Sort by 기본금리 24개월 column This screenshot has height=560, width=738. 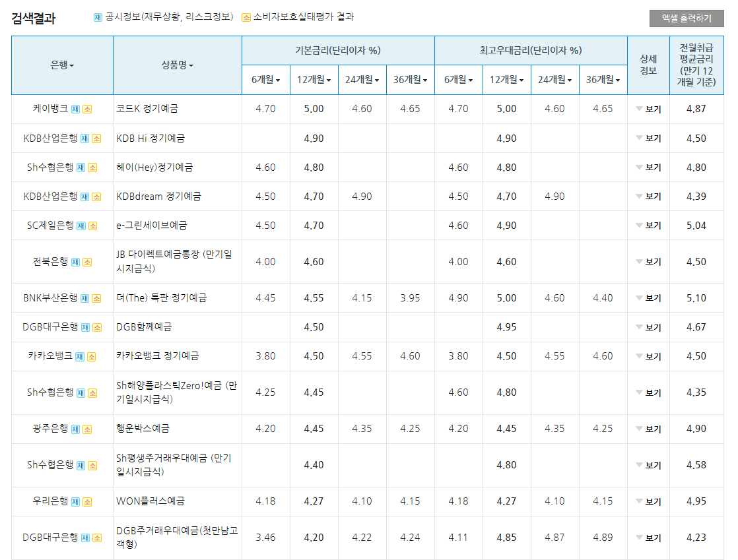click(x=362, y=80)
